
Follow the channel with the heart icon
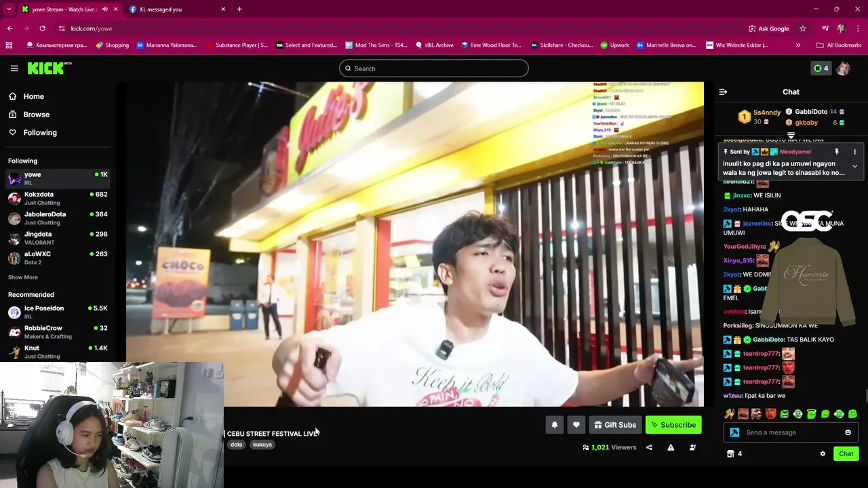576,425
